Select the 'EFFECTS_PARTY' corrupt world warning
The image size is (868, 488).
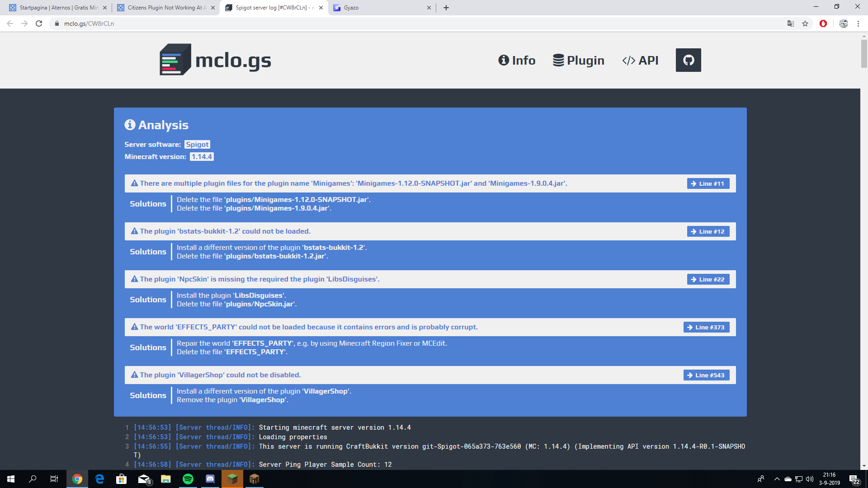pos(430,327)
